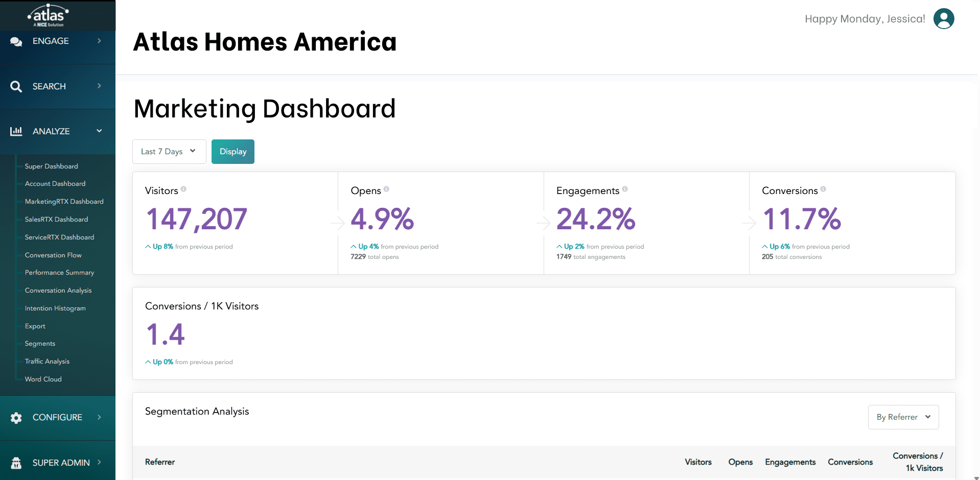Click the Display button
The height and width of the screenshot is (480, 980).
click(233, 152)
